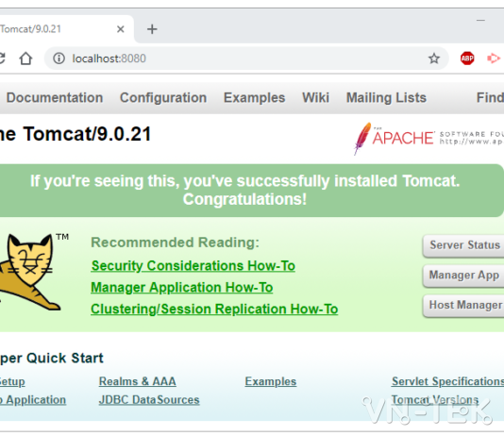The height and width of the screenshot is (436, 504).
Task: Click the site info icon beside localhost
Action: click(59, 59)
